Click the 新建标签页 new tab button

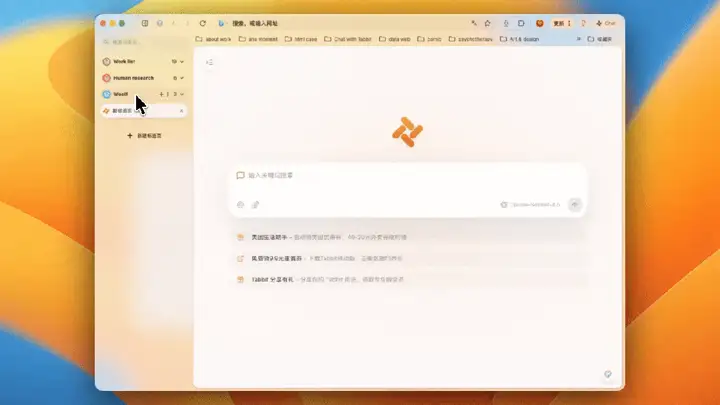pyautogui.click(x=144, y=136)
